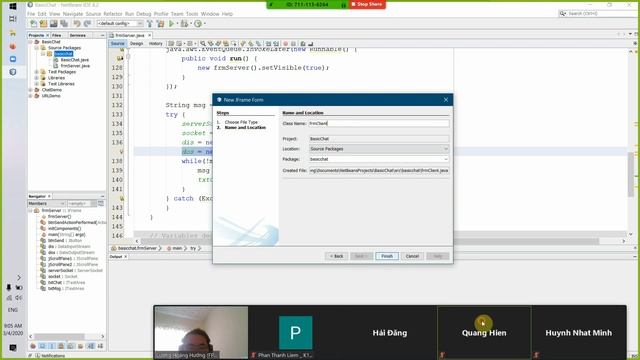This screenshot has width=640, height=360.
Task: Select frmServer.java in the Projects tree
Action: [75, 66]
